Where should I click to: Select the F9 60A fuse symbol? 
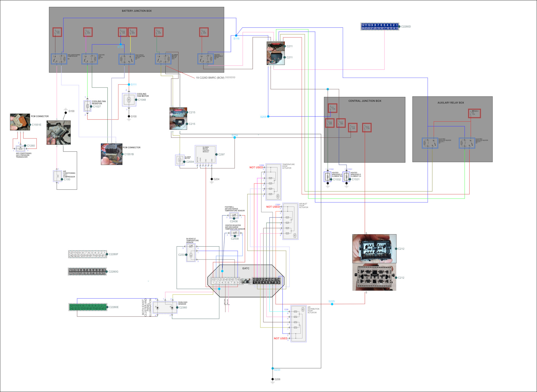pos(204,32)
